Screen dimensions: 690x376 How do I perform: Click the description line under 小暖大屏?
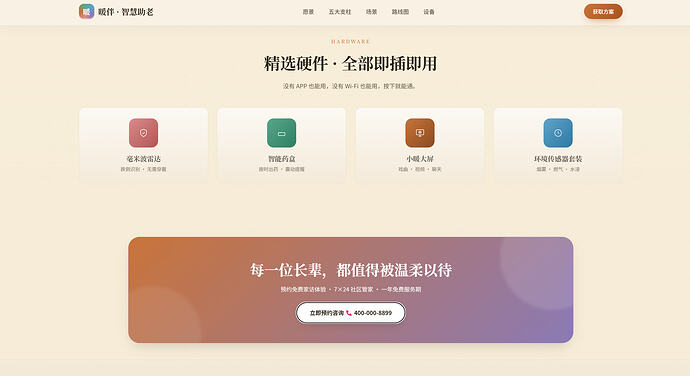pos(420,169)
